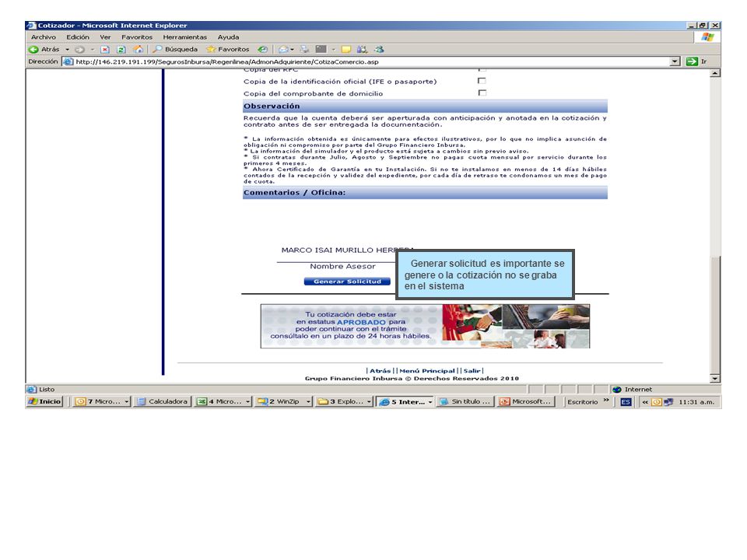Open the Microsoft PowerPoint taskbar item
Image resolution: width=747 pixels, height=560 pixels.
point(525,402)
